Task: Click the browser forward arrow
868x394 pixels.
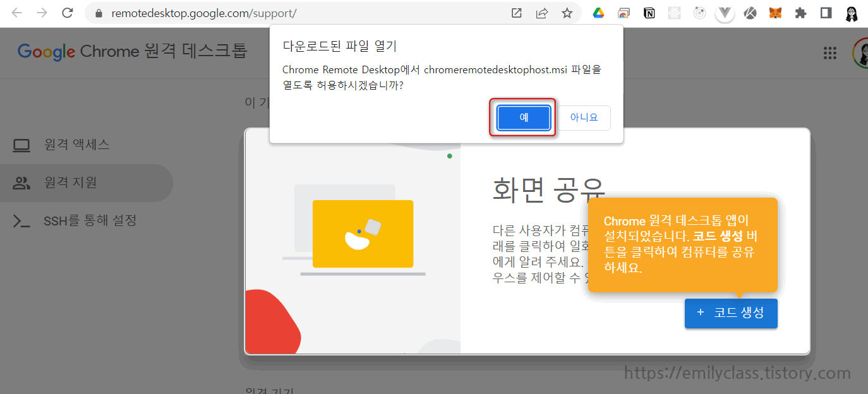Action: point(42,13)
